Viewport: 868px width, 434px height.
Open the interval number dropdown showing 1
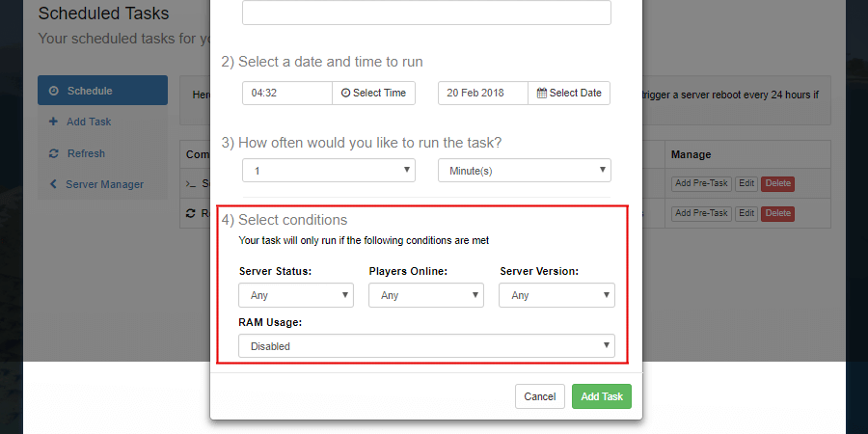(x=329, y=171)
